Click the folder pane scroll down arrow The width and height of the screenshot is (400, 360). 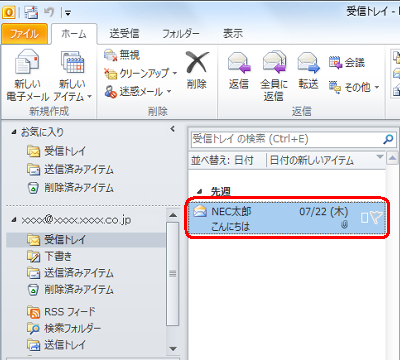pos(173,349)
